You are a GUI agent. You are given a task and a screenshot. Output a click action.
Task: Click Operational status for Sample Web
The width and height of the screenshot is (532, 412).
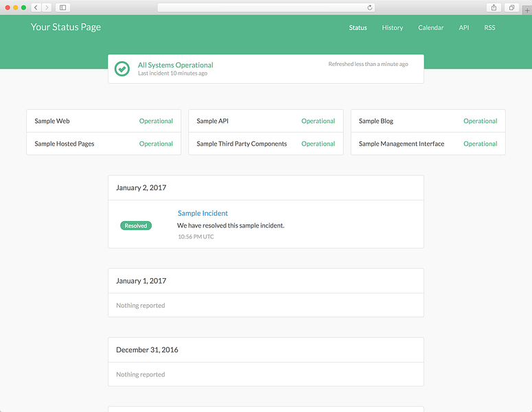pyautogui.click(x=156, y=121)
